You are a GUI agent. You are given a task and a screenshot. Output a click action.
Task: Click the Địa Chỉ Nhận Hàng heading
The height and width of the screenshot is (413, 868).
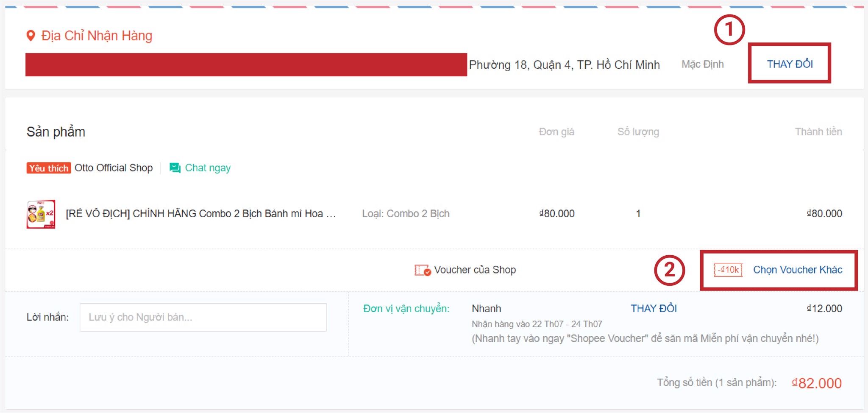97,36
